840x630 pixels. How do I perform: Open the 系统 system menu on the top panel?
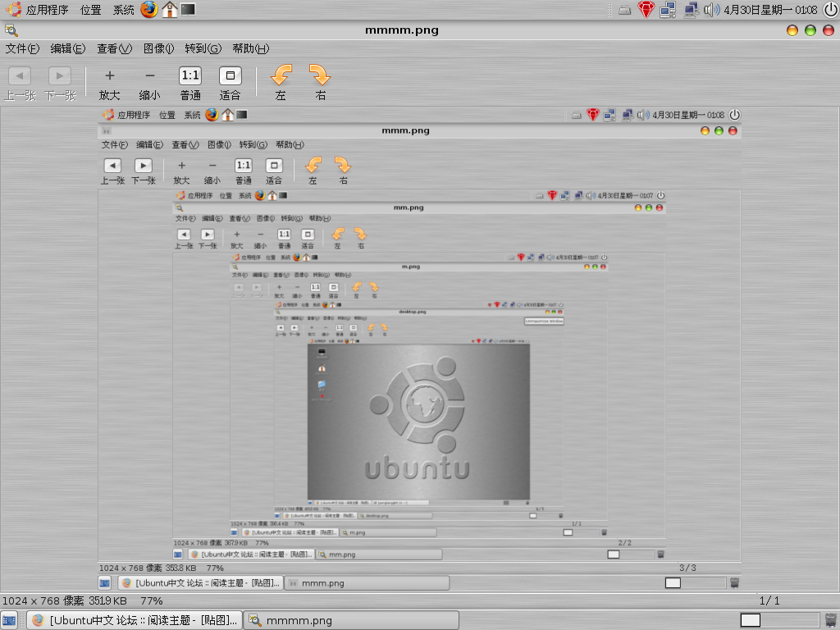124,10
